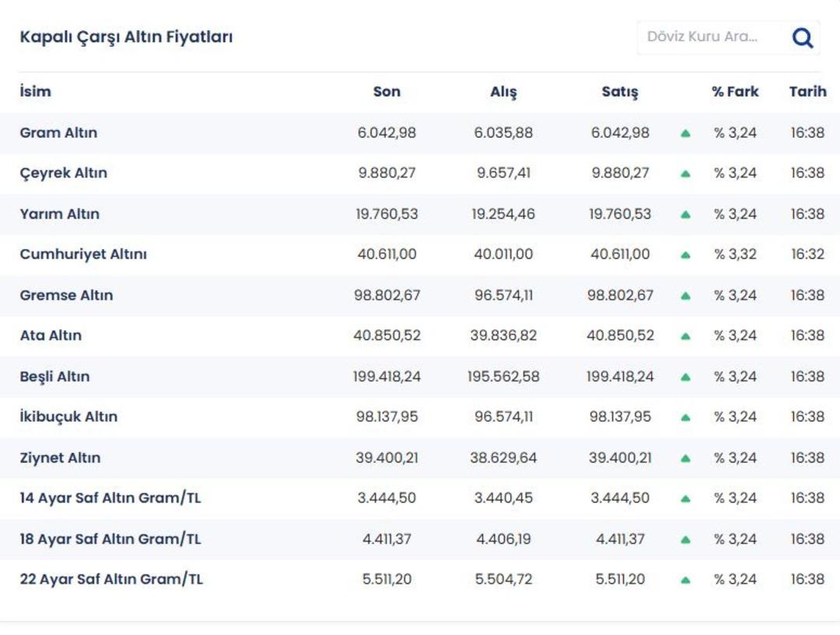This screenshot has width=840, height=635.
Task: Click the Son column header
Action: pyautogui.click(x=387, y=92)
